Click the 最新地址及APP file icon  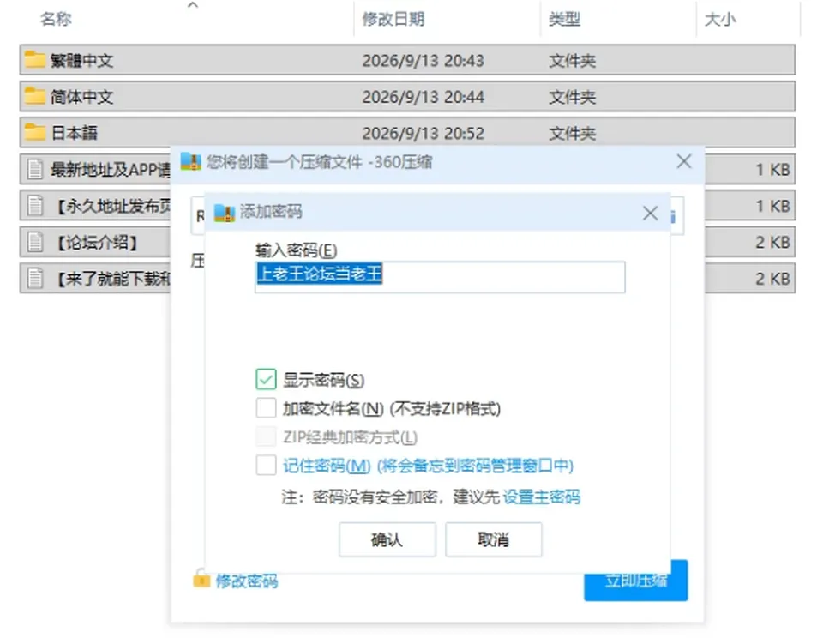[x=35, y=169]
